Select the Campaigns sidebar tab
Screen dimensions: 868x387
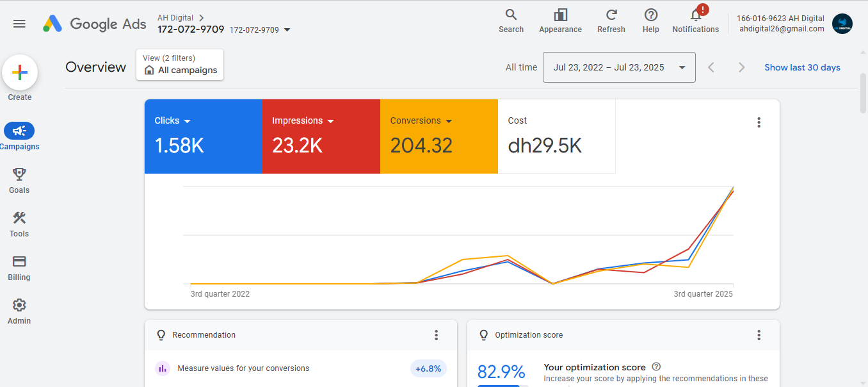tap(19, 131)
